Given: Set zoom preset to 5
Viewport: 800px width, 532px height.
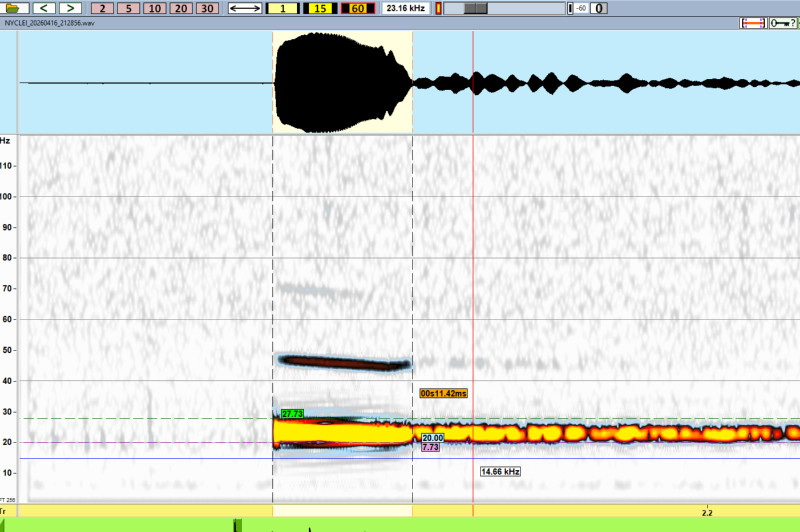Looking at the screenshot, I should (x=129, y=8).
